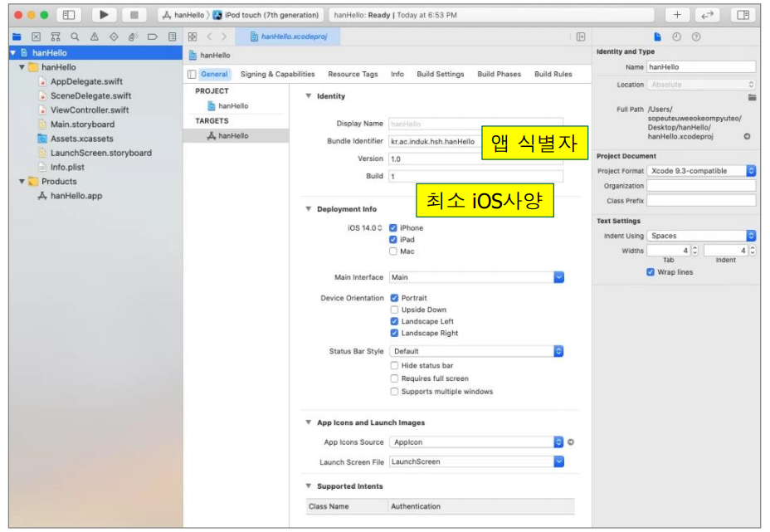
Task: Enable Requires full screen
Action: pyautogui.click(x=394, y=378)
